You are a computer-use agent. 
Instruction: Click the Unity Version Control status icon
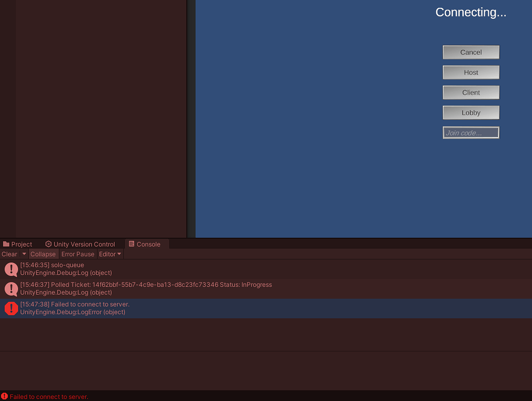tap(48, 244)
